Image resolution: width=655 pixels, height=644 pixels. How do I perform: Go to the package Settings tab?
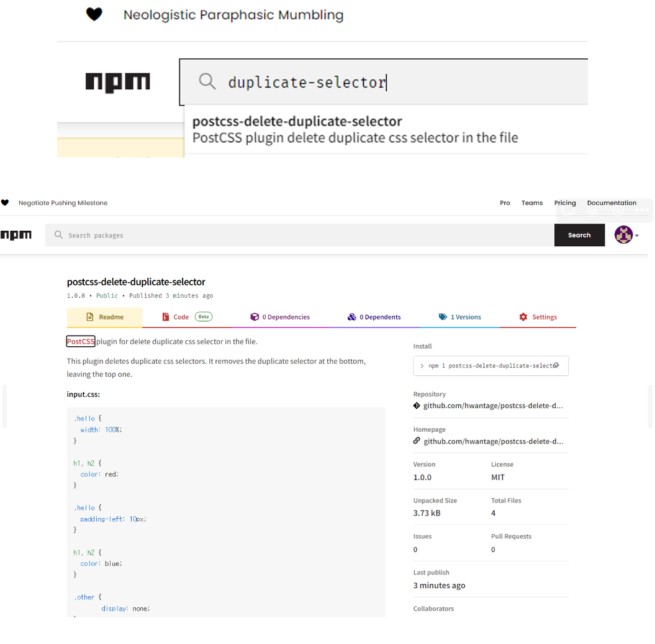[x=538, y=317]
